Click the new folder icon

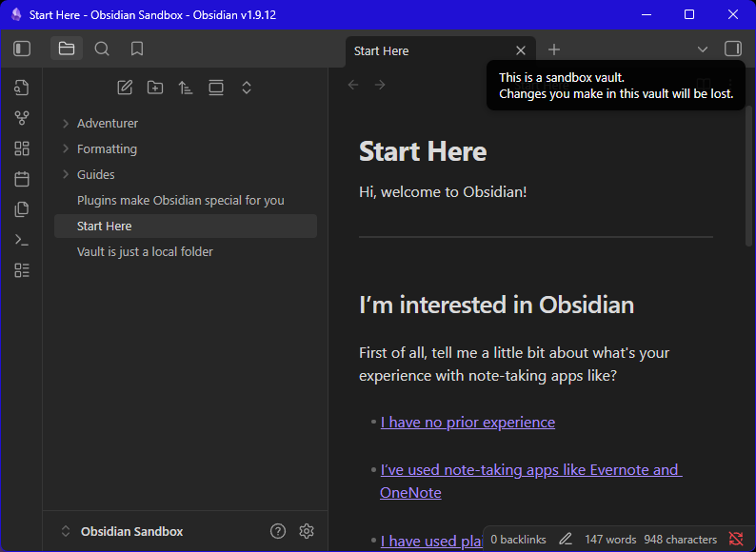[155, 88]
